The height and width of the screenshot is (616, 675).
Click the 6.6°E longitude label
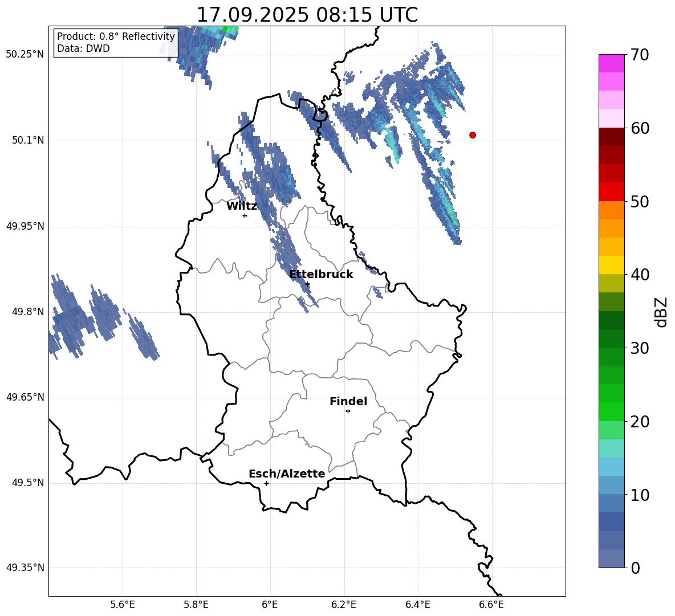coord(491,605)
